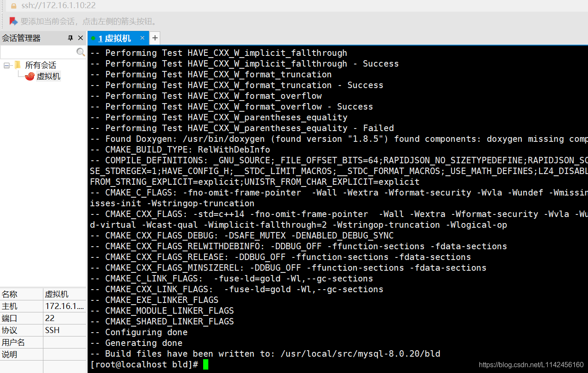
Task: Click the 名称 property label
Action: pyautogui.click(x=9, y=294)
